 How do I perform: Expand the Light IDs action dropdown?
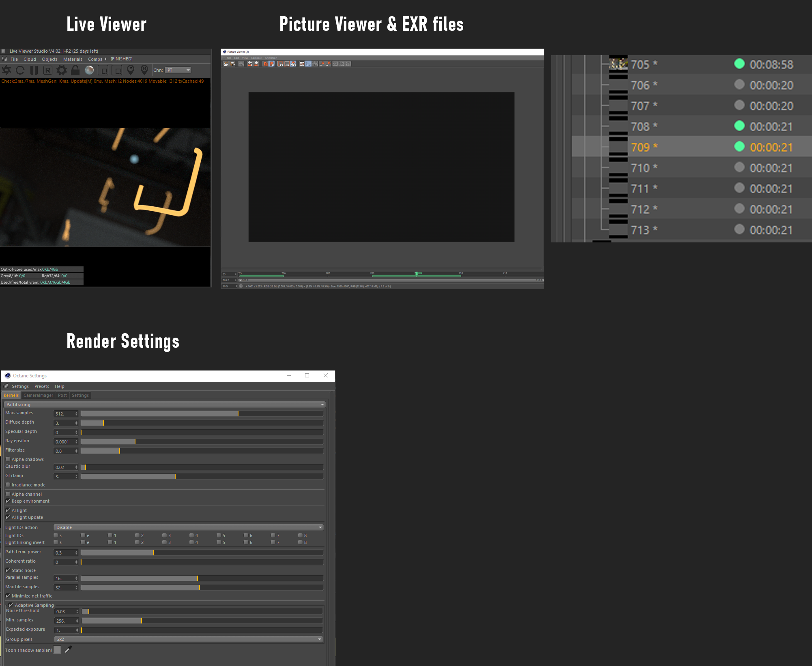(189, 527)
